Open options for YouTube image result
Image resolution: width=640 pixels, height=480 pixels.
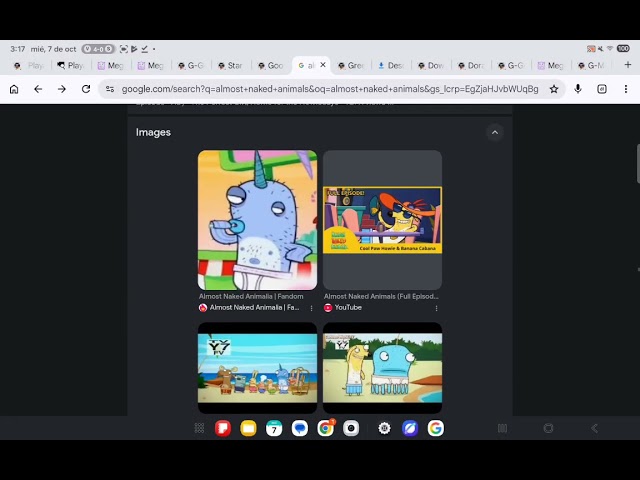coord(436,308)
